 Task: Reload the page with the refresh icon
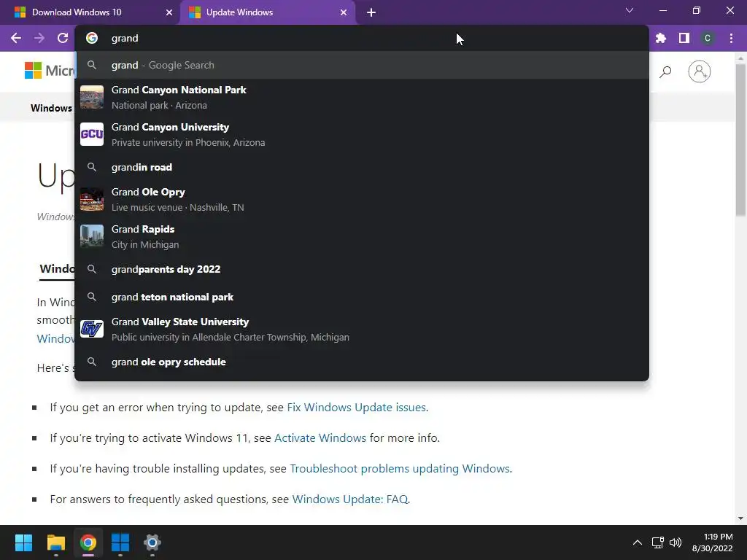click(63, 38)
